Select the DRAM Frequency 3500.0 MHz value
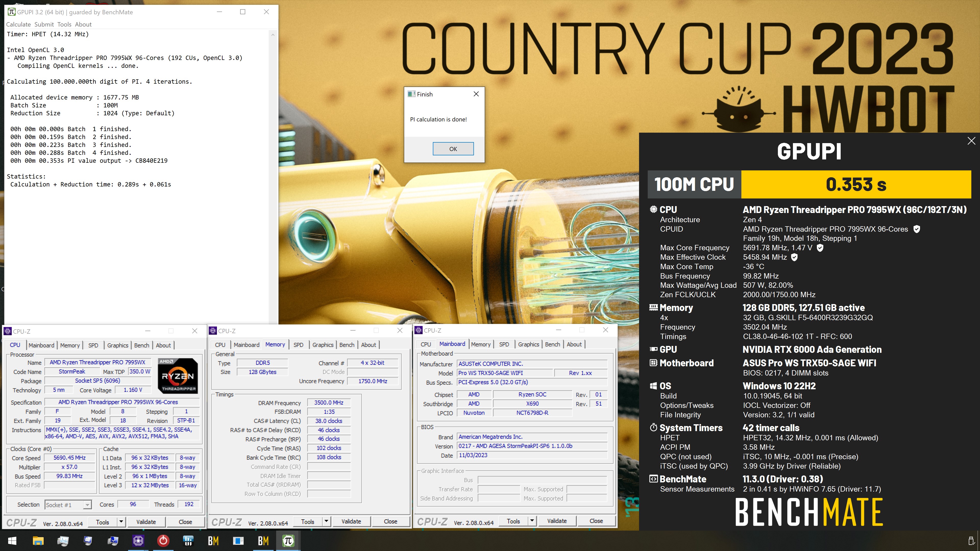 coord(329,403)
